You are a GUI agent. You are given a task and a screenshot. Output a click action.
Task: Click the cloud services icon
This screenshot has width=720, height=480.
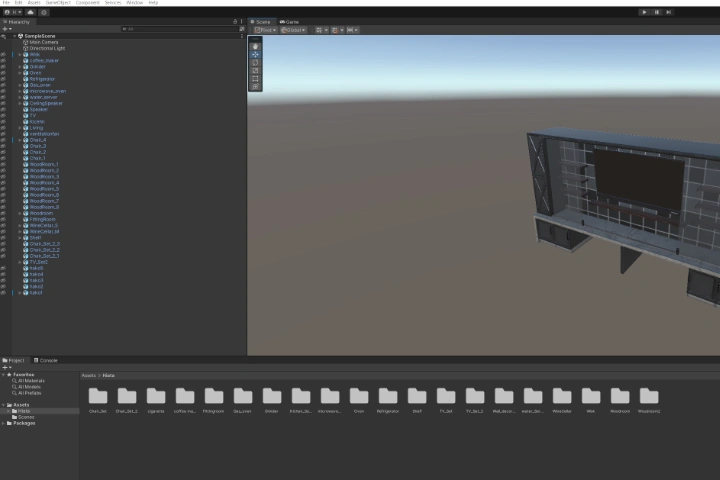30,12
